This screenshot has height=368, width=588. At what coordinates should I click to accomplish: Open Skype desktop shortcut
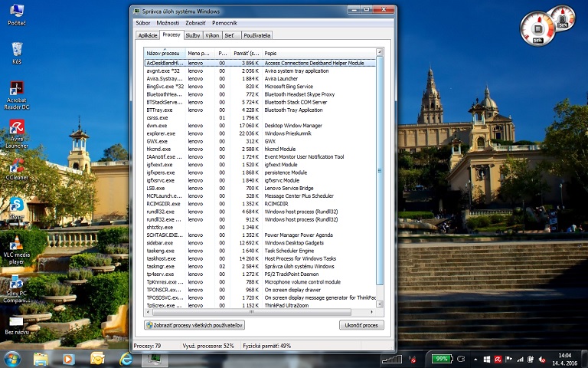(17, 209)
